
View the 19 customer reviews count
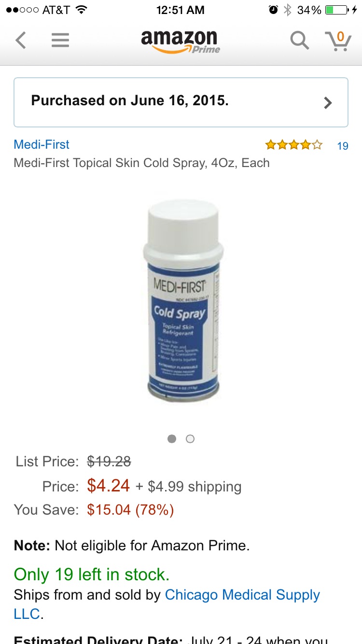tap(343, 146)
